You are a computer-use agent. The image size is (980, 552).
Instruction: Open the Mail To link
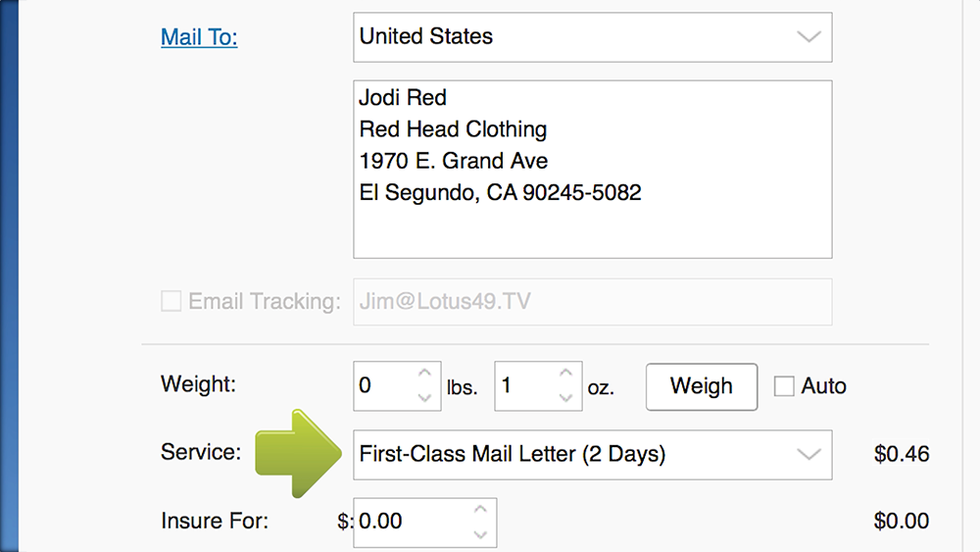[199, 37]
